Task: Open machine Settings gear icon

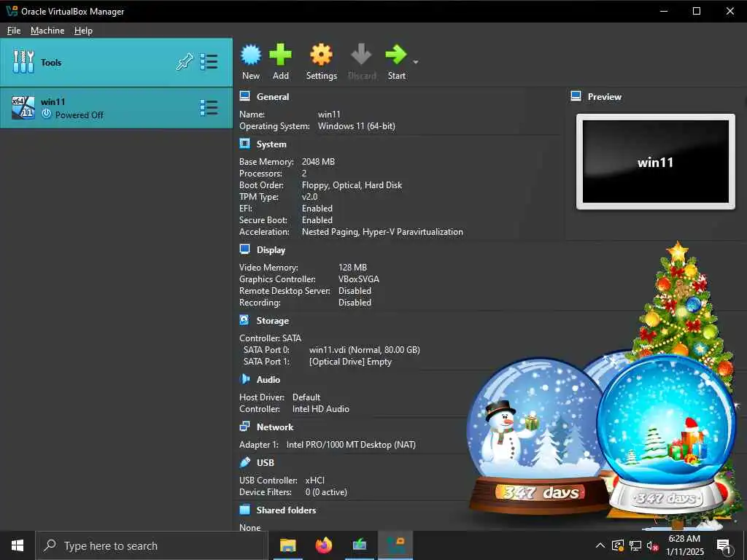Action: pos(321,54)
